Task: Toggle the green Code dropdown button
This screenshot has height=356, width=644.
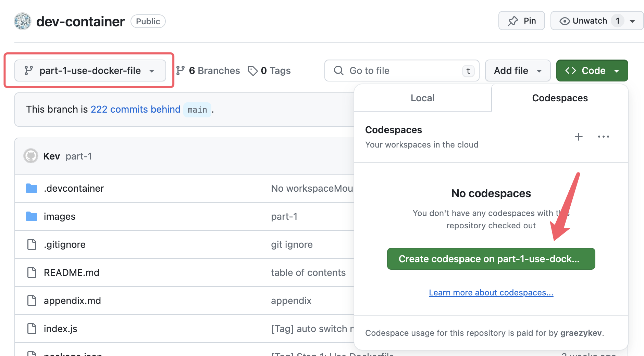Action: 592,71
